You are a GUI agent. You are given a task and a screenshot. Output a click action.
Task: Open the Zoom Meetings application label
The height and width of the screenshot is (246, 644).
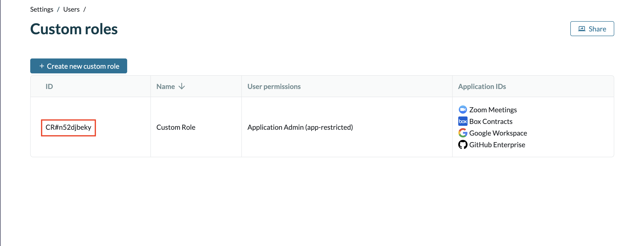[x=493, y=110]
